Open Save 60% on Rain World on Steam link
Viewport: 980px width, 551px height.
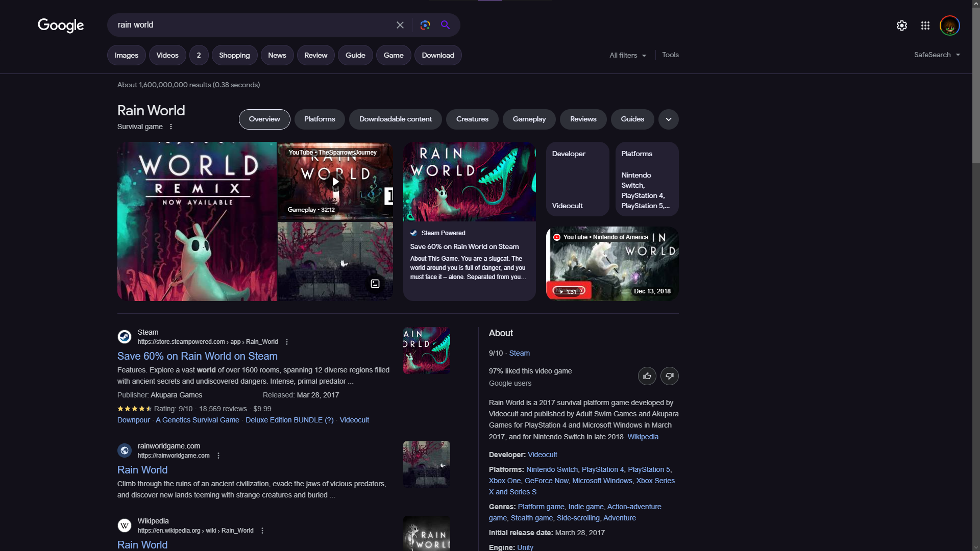click(x=198, y=356)
